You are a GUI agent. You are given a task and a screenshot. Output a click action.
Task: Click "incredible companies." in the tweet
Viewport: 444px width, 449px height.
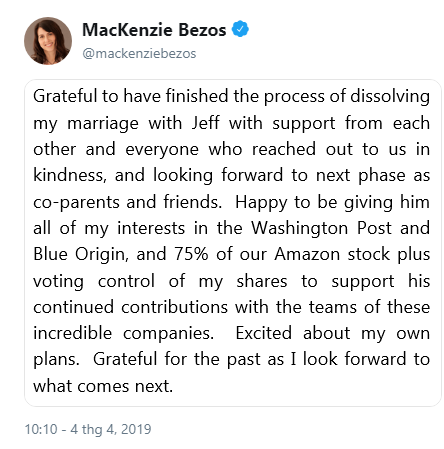click(x=123, y=333)
